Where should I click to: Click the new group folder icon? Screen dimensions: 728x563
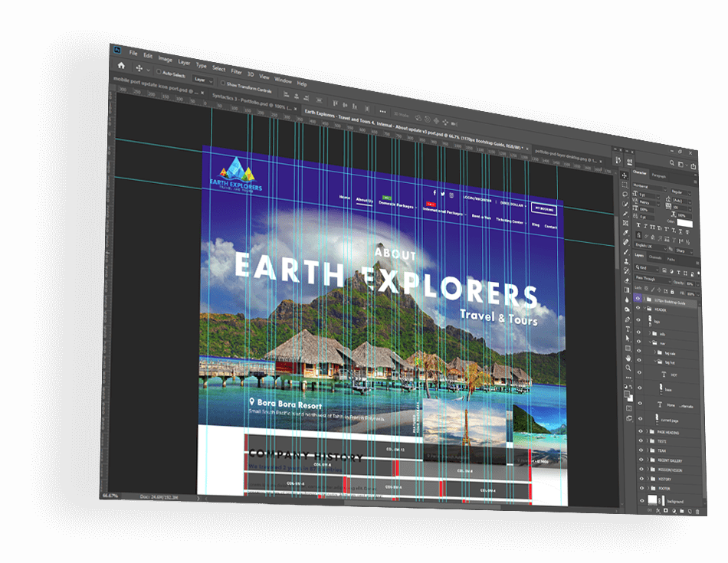pos(681,511)
